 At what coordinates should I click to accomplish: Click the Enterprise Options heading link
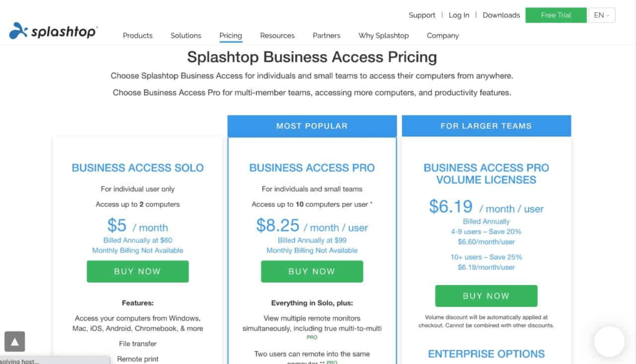click(x=486, y=353)
